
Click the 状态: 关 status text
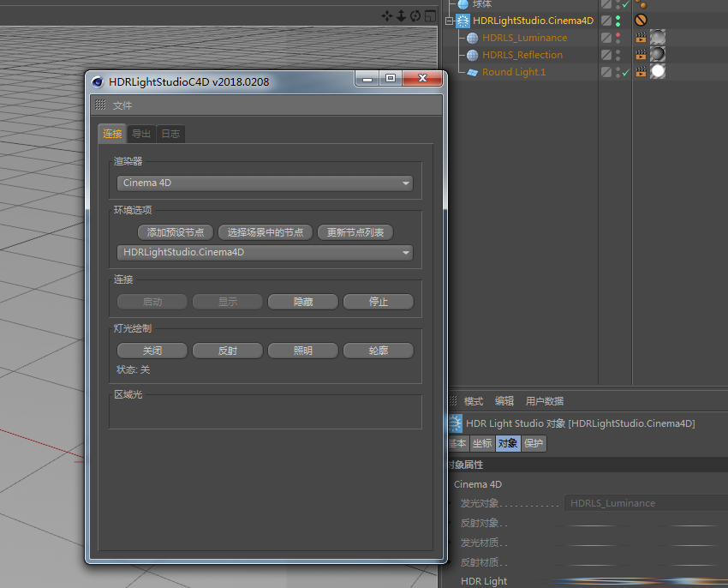pyautogui.click(x=134, y=369)
